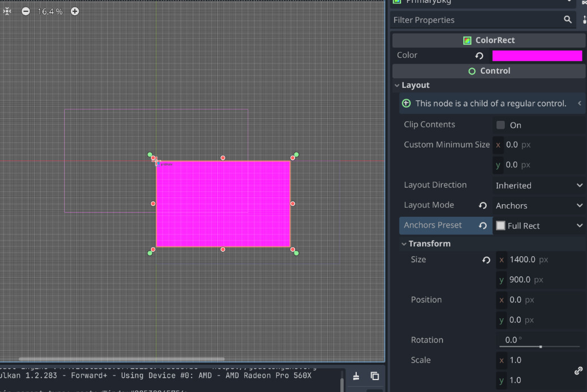
Task: Click the left-middle red resize handle
Action: pos(153,204)
